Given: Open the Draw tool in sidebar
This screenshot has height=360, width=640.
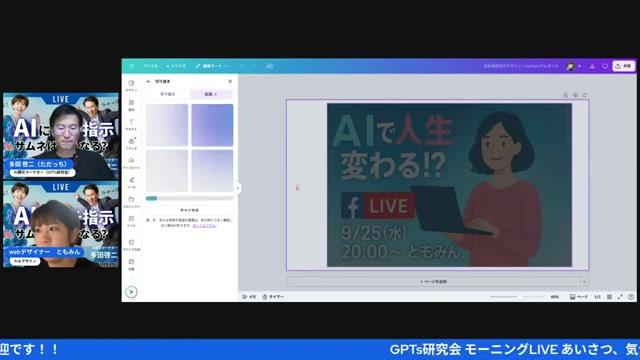Looking at the screenshot, I should (131, 182).
